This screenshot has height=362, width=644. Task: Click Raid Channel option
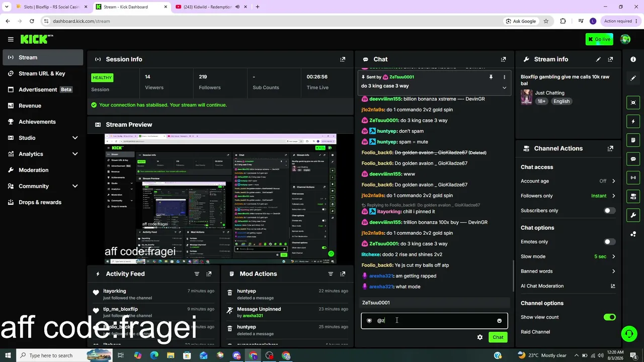(535, 332)
